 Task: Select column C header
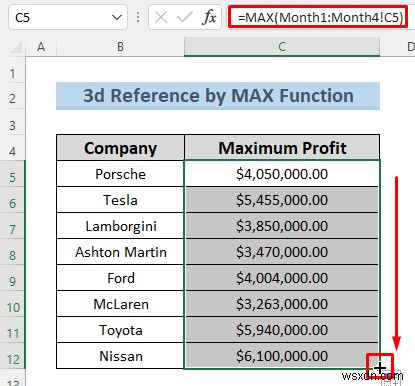pyautogui.click(x=282, y=47)
